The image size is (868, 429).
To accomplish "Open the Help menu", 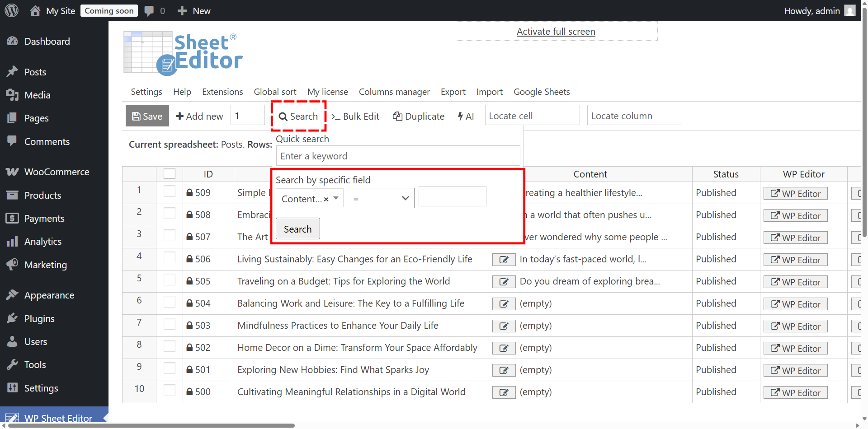I will pyautogui.click(x=182, y=92).
